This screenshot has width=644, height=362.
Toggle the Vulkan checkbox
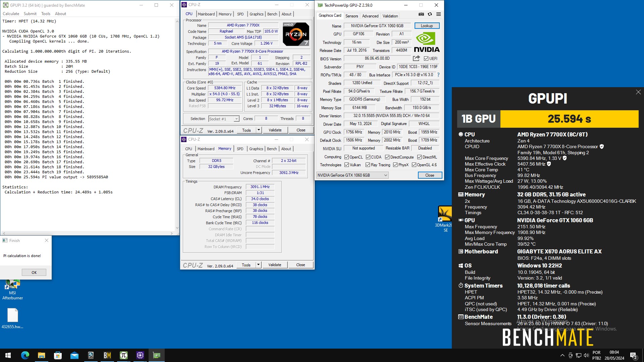[346, 165]
